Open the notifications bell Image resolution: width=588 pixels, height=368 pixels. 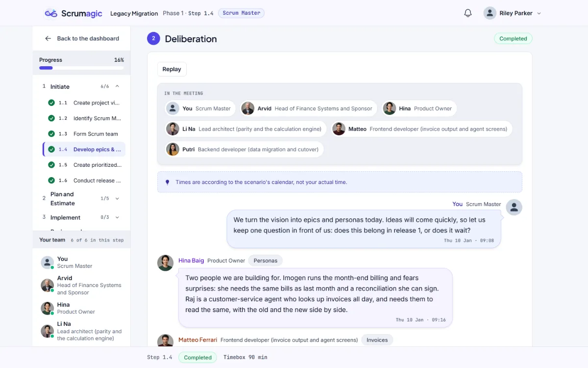pos(468,13)
